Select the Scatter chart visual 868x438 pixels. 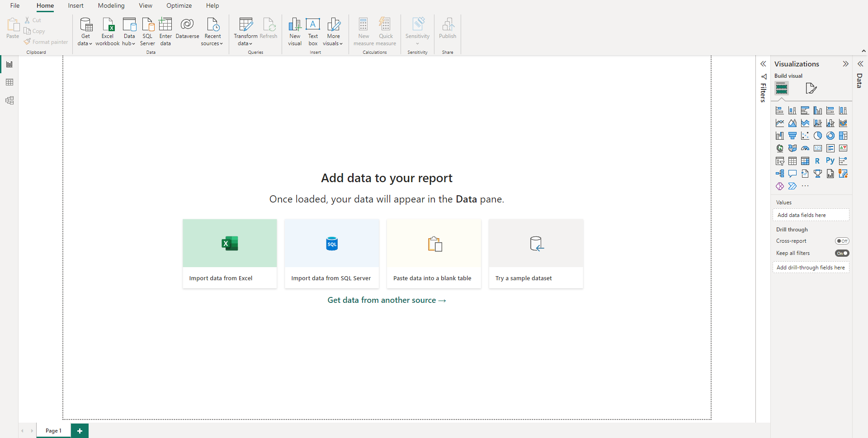[805, 136]
